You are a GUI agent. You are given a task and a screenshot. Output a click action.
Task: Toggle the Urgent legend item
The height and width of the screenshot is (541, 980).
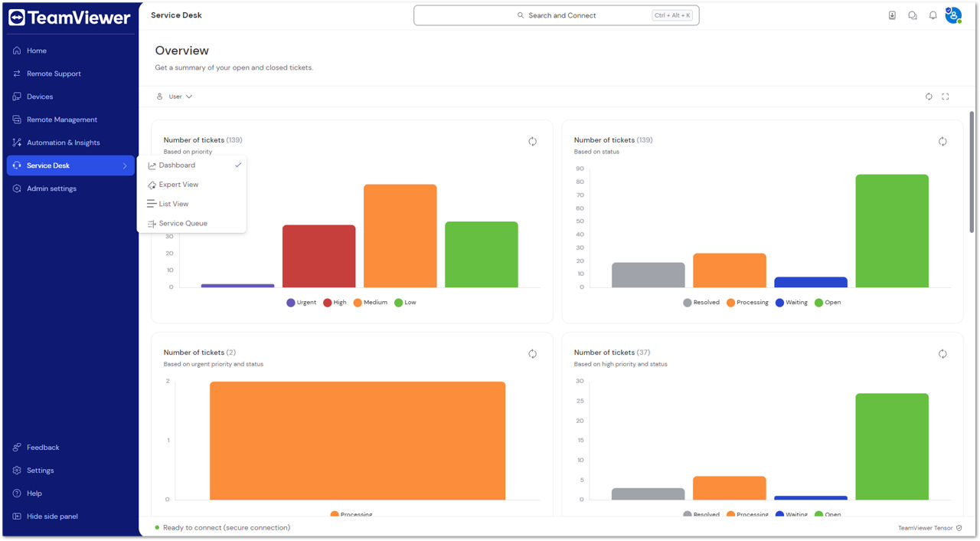tap(301, 303)
